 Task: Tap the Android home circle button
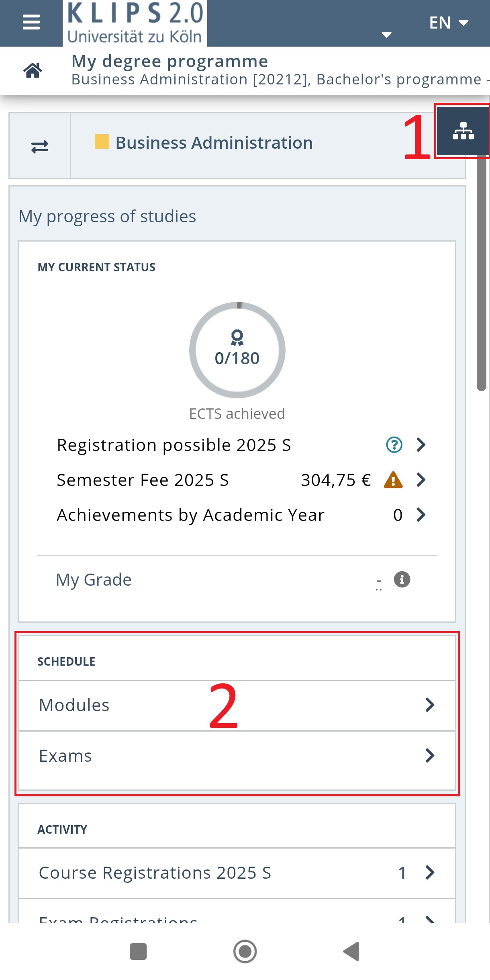click(245, 951)
